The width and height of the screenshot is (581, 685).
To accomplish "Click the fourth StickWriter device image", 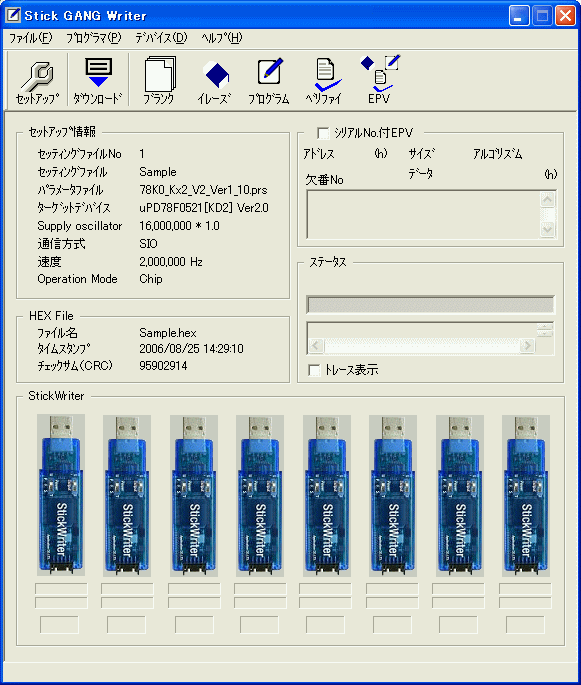I will [260, 495].
